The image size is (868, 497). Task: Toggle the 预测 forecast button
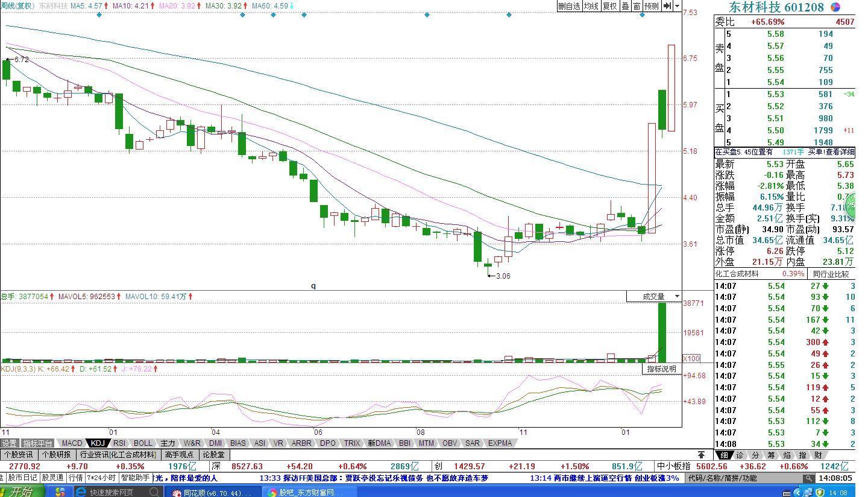point(652,6)
